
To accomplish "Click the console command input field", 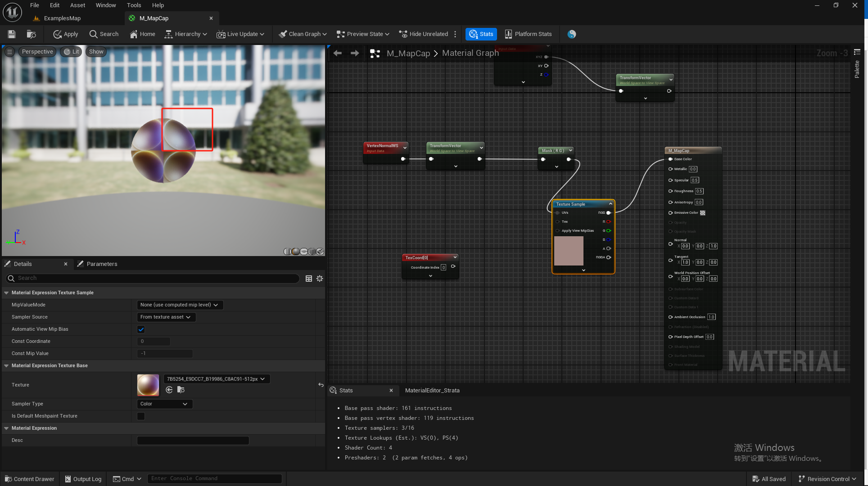I will [x=215, y=479].
